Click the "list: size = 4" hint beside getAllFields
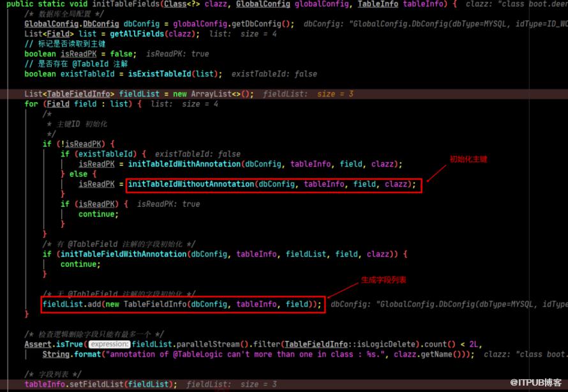The height and width of the screenshot is (392, 568). pos(243,34)
